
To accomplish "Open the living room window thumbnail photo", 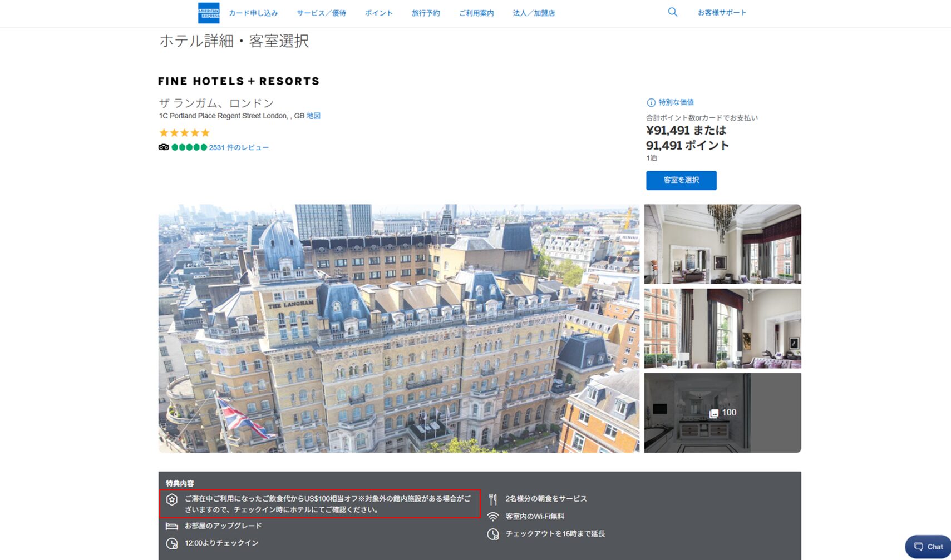I will [722, 329].
